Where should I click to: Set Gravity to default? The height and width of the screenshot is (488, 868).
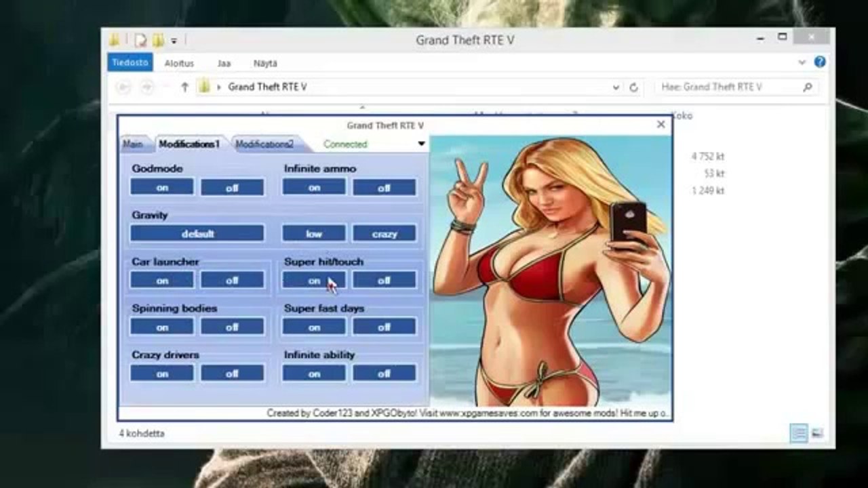(197, 234)
